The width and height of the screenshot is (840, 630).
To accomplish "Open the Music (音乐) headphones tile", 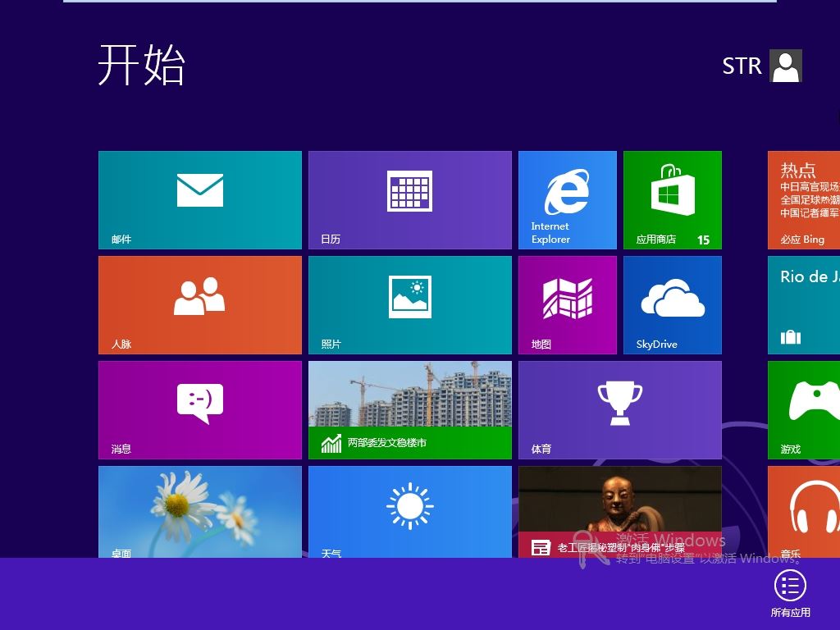I will click(804, 512).
